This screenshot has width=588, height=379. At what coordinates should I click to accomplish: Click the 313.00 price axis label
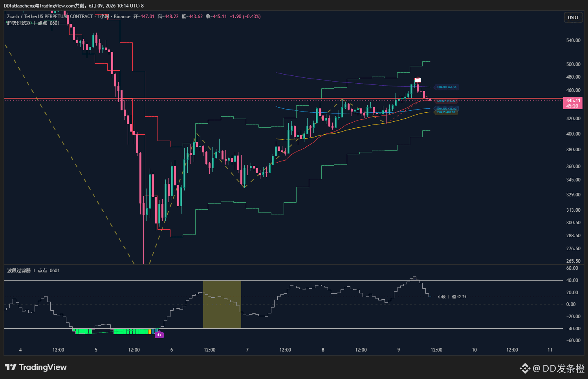573,210
